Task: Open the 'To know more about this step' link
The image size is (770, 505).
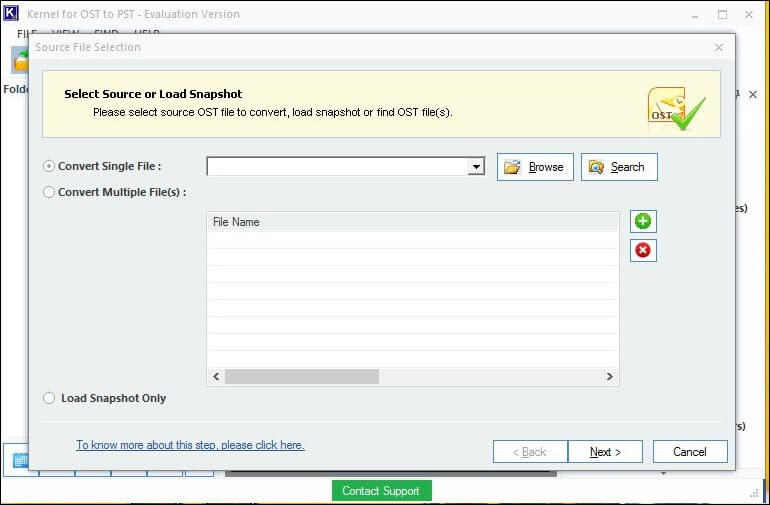Action: tap(190, 445)
